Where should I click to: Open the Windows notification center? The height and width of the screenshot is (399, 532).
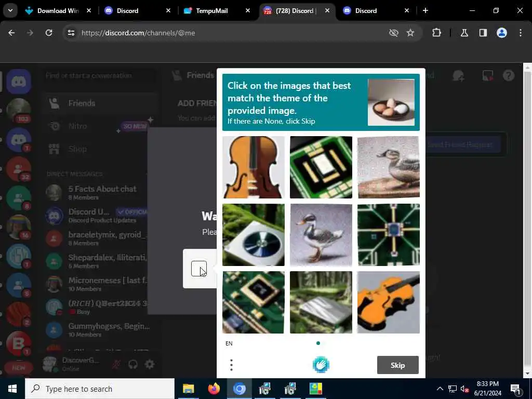click(516, 389)
